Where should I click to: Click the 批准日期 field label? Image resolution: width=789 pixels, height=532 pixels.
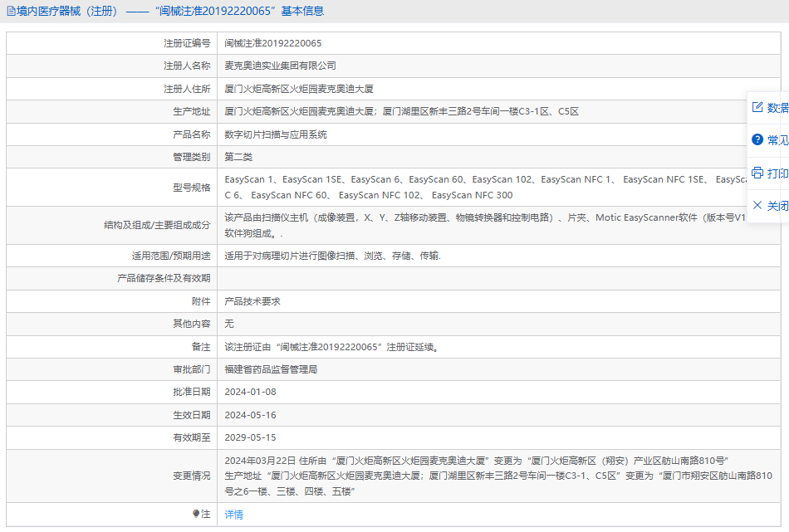192,392
